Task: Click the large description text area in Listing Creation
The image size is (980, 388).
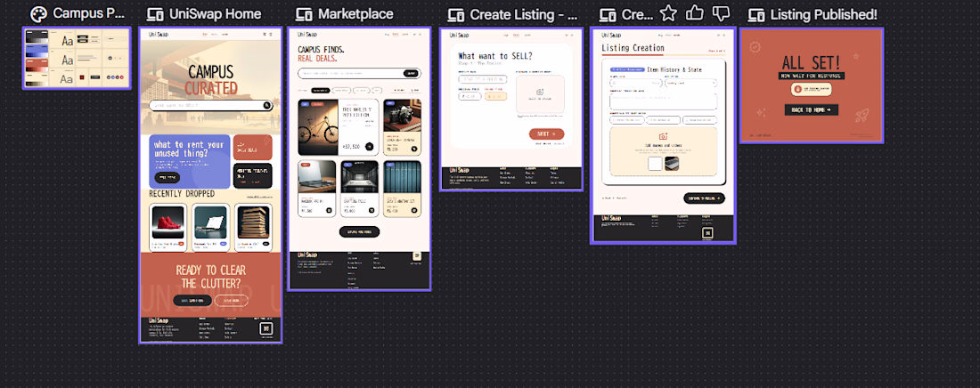Action: pos(663,101)
